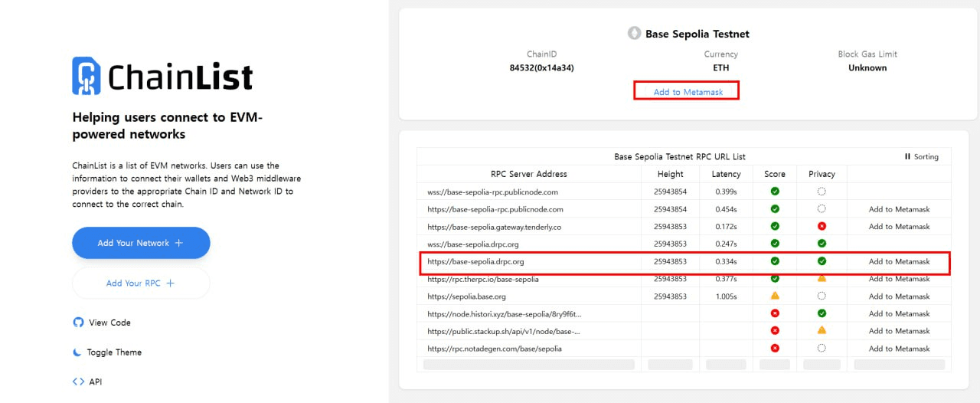Click score checkmark for https://base-sepolia.drpc.org
The image size is (980, 403).
pyautogui.click(x=775, y=261)
